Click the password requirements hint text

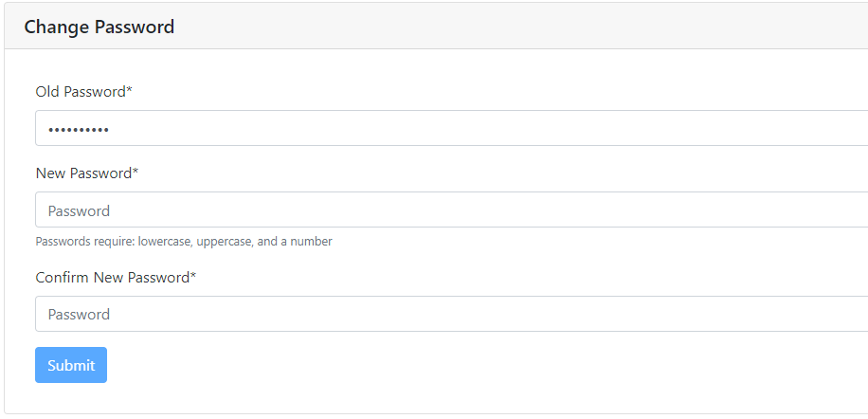tap(184, 242)
